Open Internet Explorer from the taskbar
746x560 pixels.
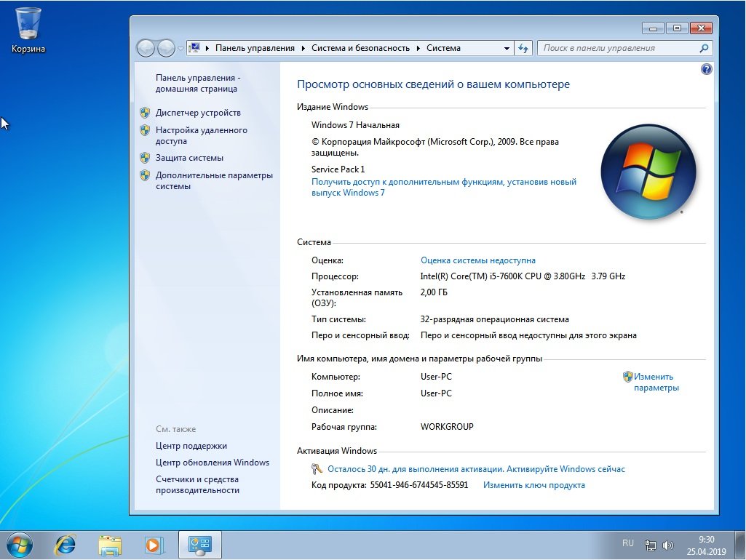tap(66, 544)
